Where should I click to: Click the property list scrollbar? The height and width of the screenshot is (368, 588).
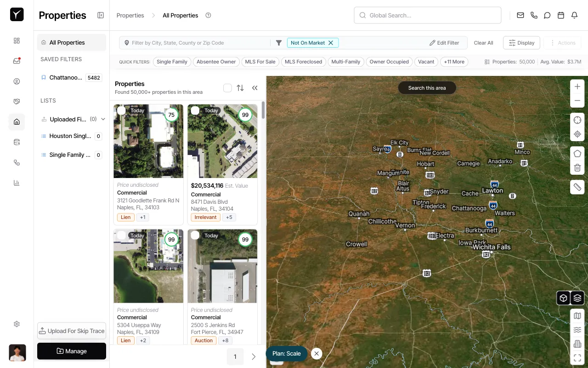click(263, 110)
